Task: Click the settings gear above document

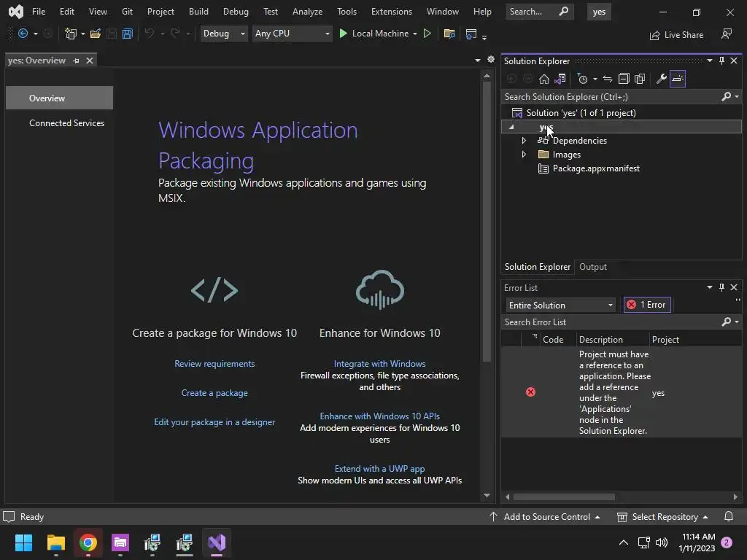Action: pyautogui.click(x=491, y=60)
